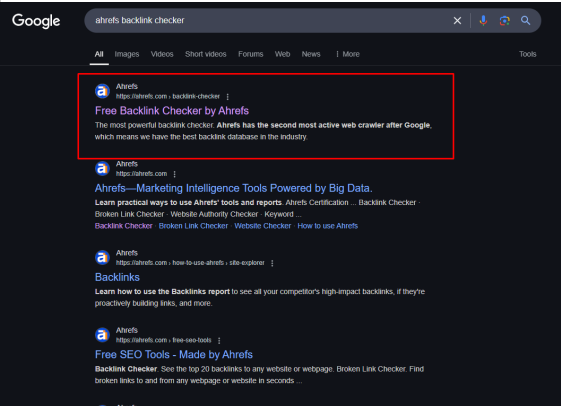
Task: Click the magnifying glass search icon
Action: point(525,20)
